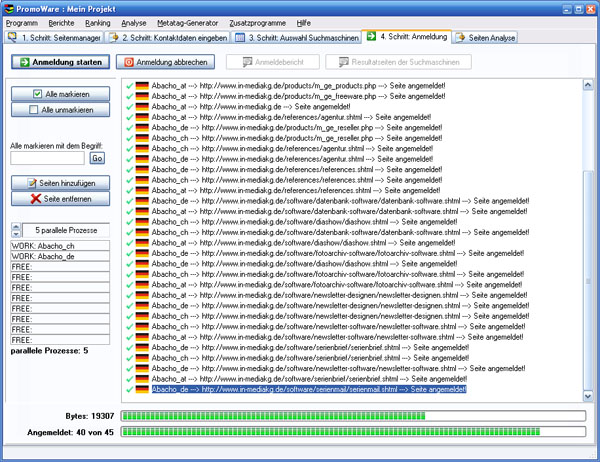Click the Bytes progress bar
Image resolution: width=600 pixels, height=462 pixels.
pyautogui.click(x=353, y=416)
